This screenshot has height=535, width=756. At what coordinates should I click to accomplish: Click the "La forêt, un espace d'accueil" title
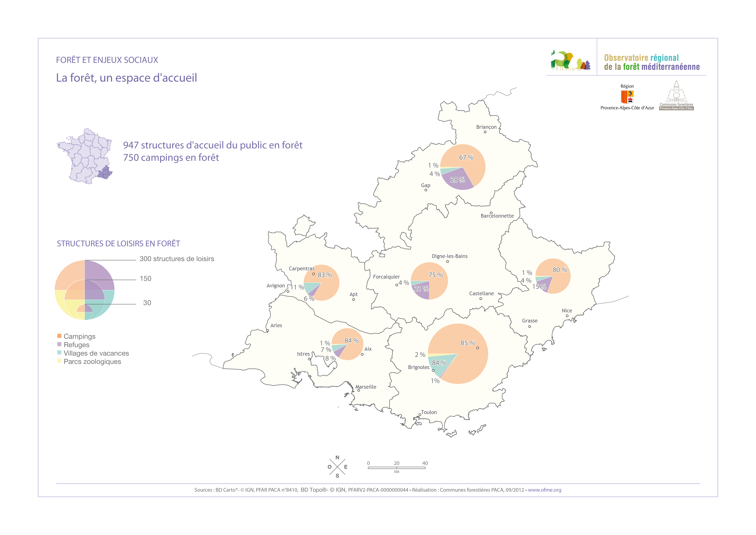tap(126, 78)
